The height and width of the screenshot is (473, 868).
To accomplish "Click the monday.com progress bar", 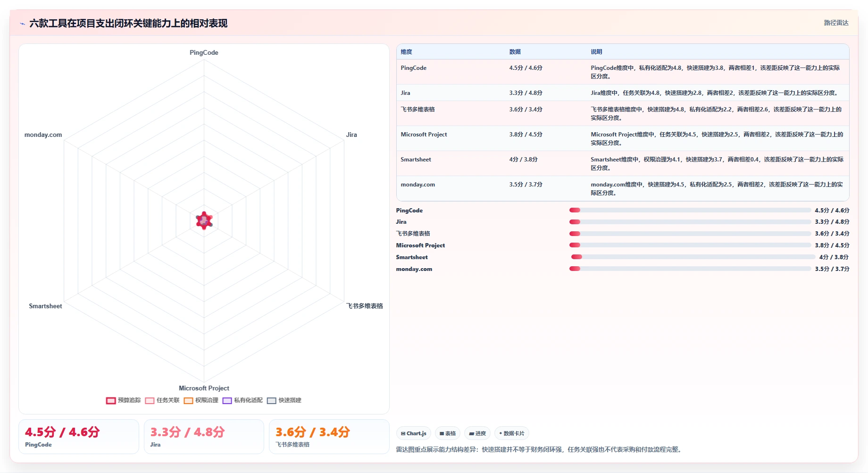I will [x=690, y=269].
